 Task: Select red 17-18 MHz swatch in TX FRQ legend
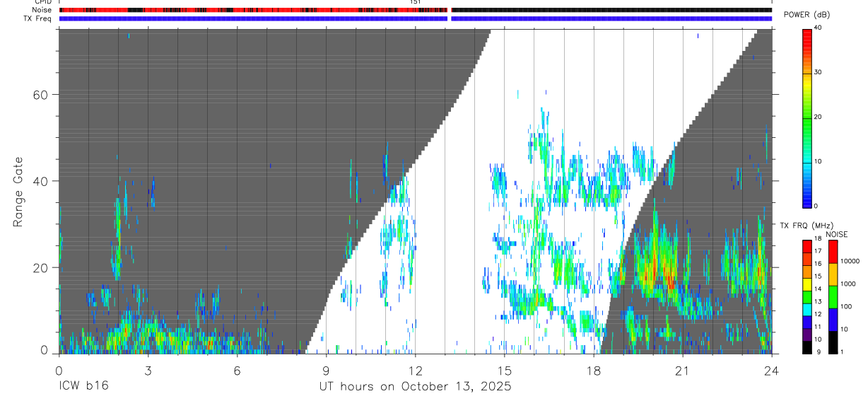807,246
